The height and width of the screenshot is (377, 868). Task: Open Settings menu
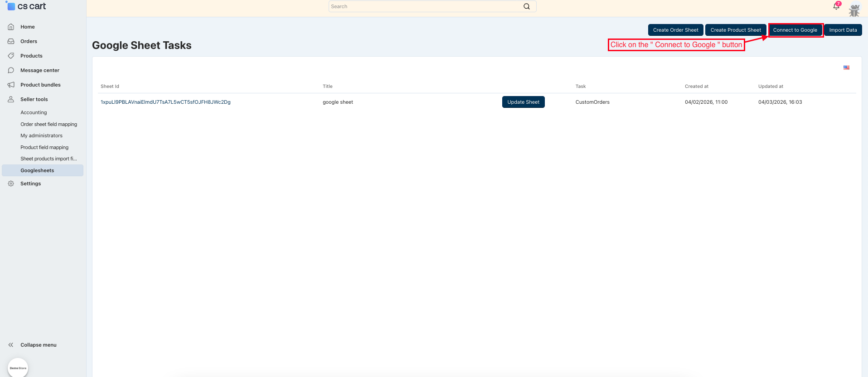point(30,184)
